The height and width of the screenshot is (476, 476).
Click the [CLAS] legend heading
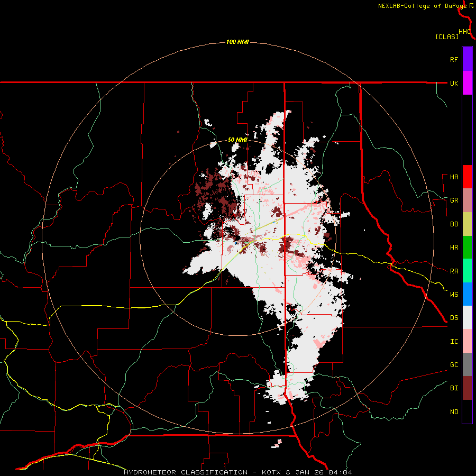click(x=447, y=36)
